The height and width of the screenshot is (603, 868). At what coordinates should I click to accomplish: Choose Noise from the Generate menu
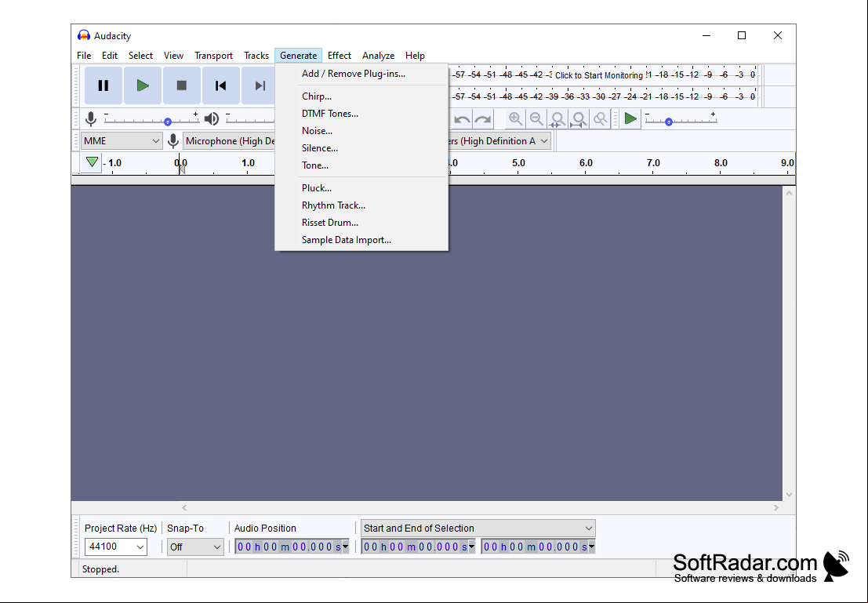tap(361, 131)
